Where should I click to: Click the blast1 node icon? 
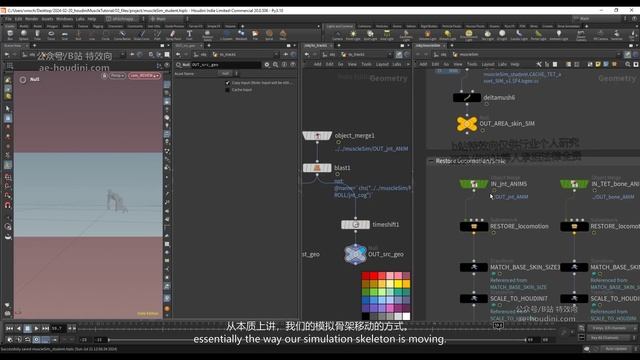(x=317, y=168)
